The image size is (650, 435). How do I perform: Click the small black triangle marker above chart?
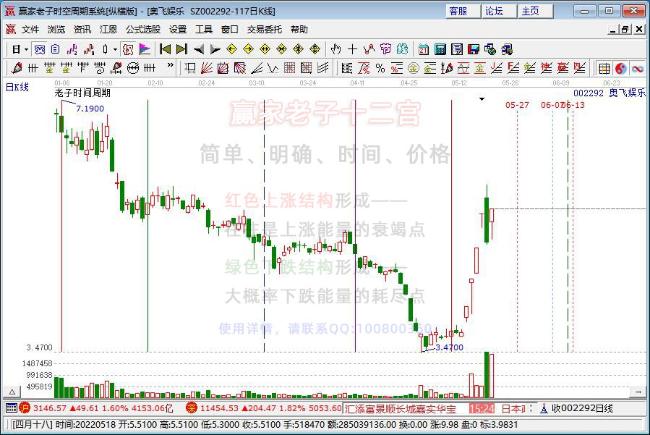(482, 99)
